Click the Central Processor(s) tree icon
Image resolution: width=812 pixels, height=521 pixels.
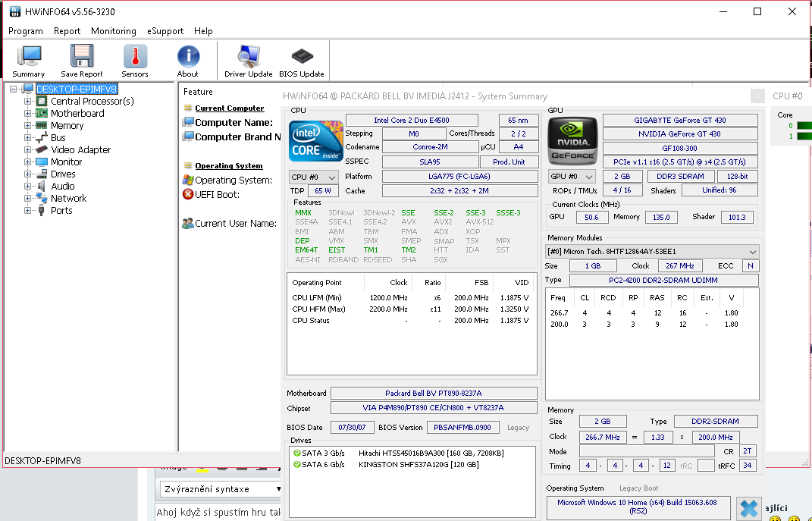click(42, 102)
